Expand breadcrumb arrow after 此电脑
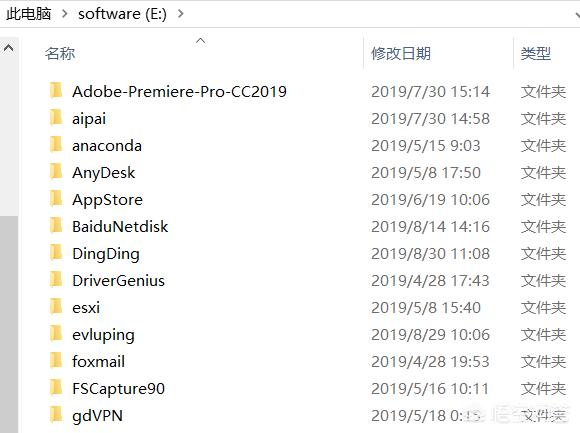 65,14
